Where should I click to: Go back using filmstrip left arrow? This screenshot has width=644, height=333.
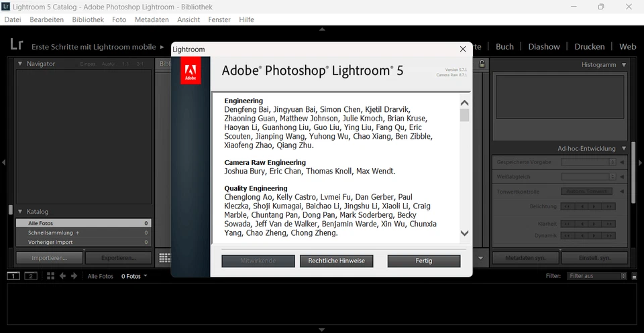(62, 276)
